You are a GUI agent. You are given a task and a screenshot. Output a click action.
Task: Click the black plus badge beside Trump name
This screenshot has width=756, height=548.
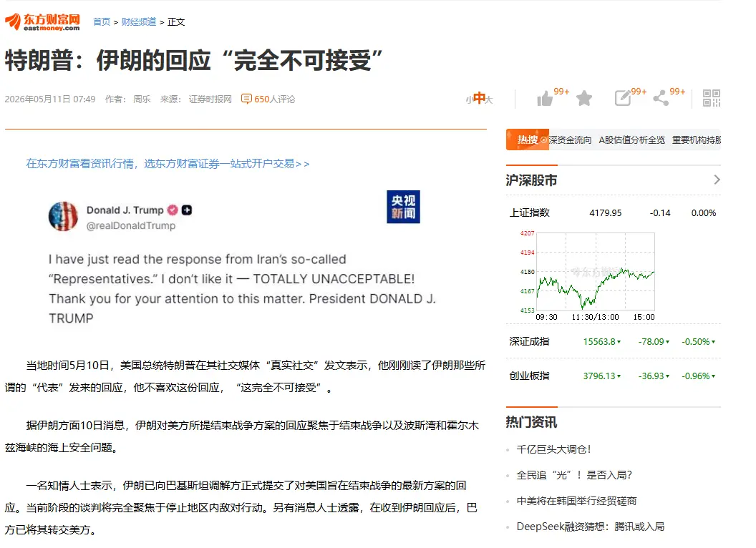pos(187,210)
